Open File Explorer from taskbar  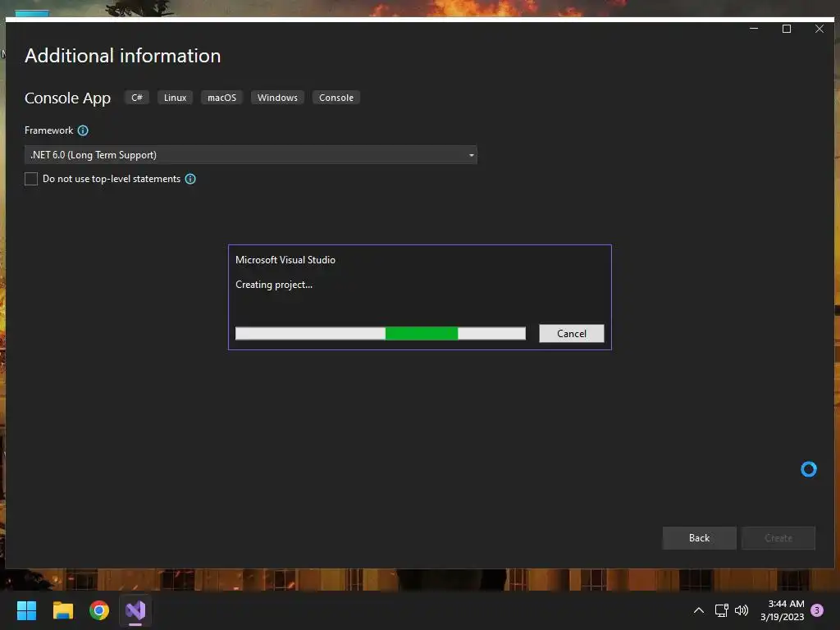(x=62, y=610)
